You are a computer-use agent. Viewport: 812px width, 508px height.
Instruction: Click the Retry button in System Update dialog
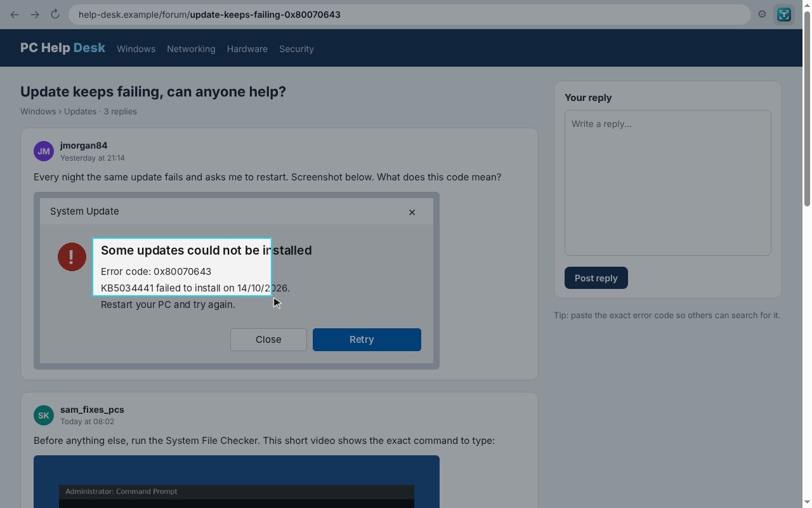pyautogui.click(x=367, y=340)
